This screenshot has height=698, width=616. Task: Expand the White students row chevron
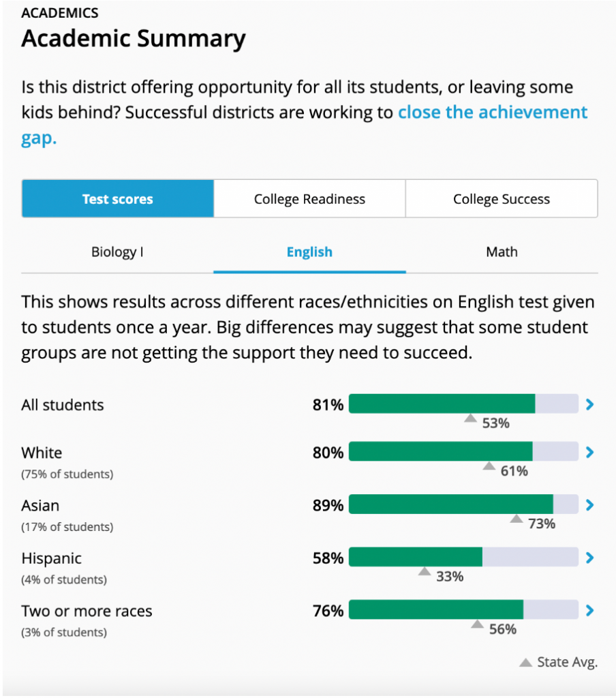pyautogui.click(x=590, y=452)
